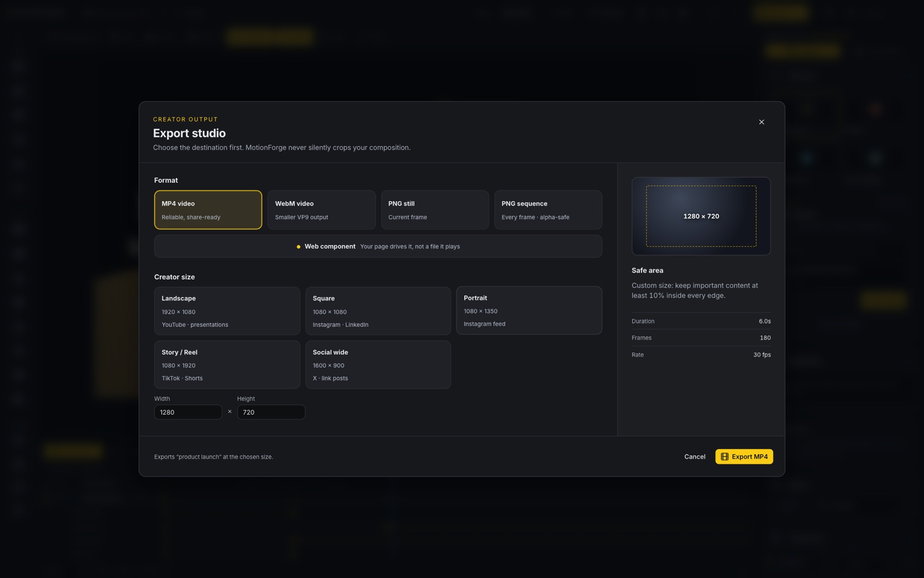
Task: Cancel the export
Action: point(695,456)
